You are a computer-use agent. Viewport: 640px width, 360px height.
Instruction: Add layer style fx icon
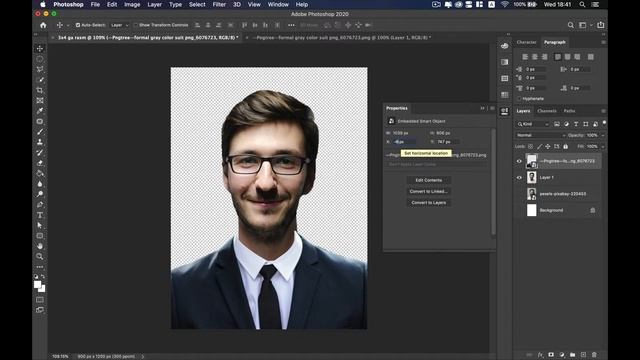(540, 355)
